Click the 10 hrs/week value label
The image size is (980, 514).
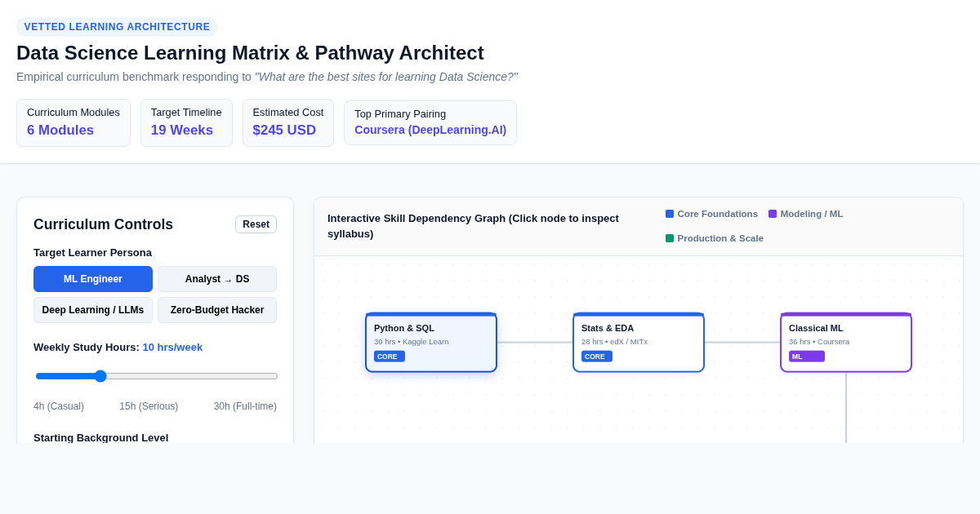(x=172, y=347)
